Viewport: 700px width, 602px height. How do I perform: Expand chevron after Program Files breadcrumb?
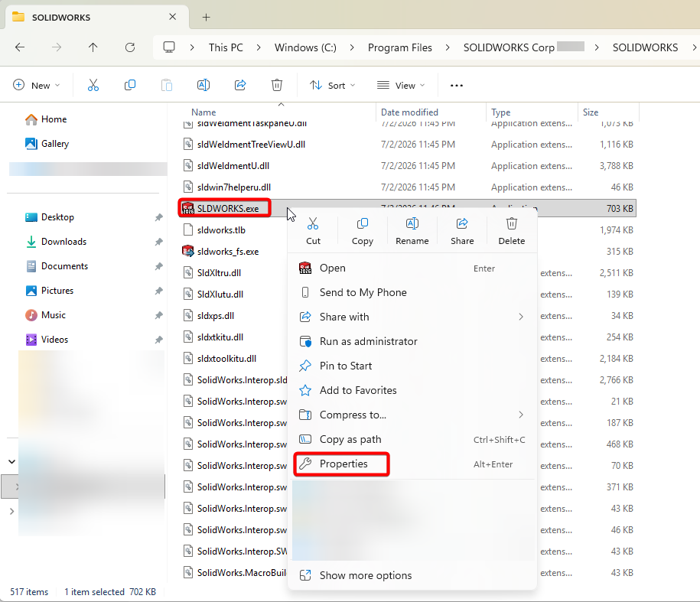click(448, 47)
